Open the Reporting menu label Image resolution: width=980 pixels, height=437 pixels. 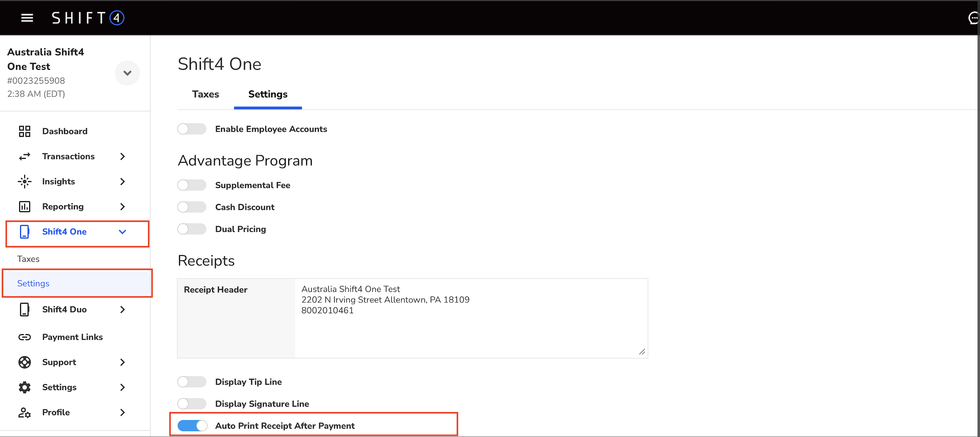[63, 207]
